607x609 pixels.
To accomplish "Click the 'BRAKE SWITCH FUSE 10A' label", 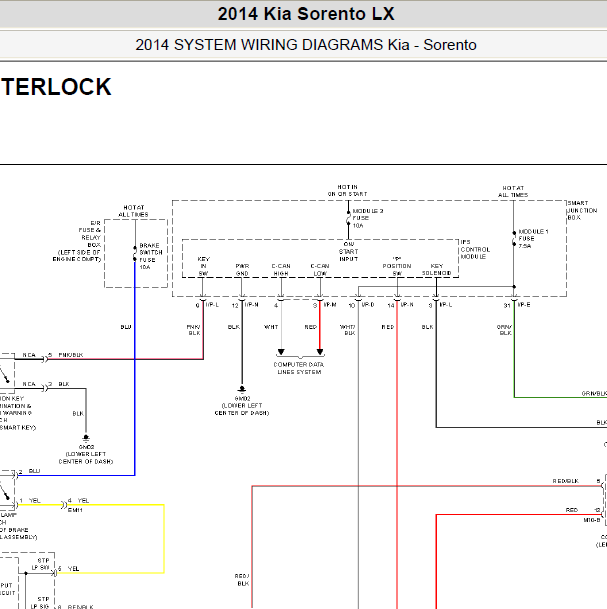I will click(x=151, y=256).
